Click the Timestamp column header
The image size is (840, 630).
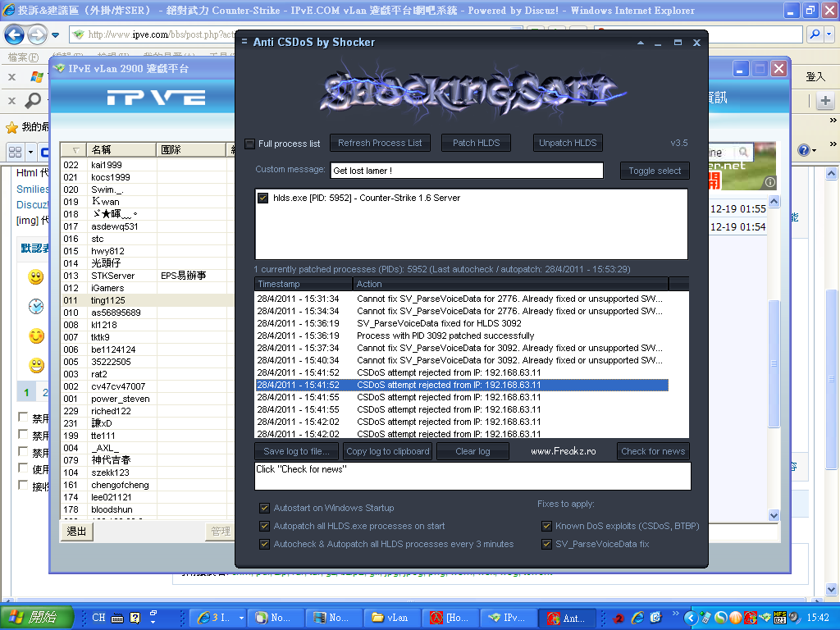point(304,284)
